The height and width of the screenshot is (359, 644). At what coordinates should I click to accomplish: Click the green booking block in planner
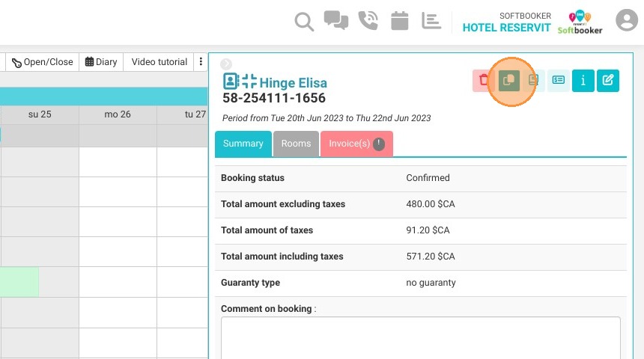click(19, 282)
